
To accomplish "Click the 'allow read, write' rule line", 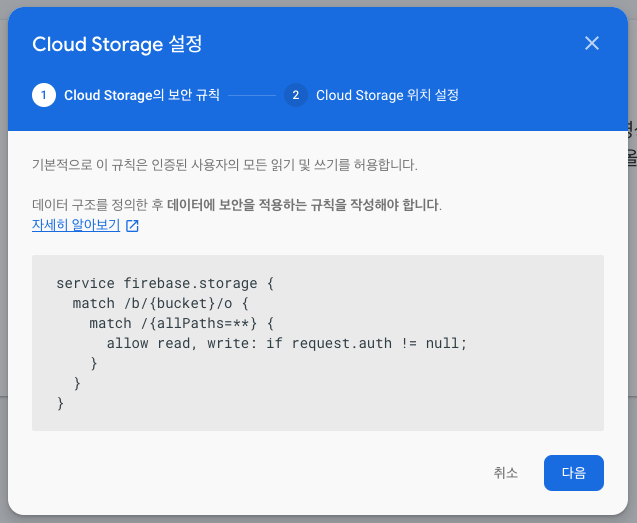I will (x=287, y=343).
